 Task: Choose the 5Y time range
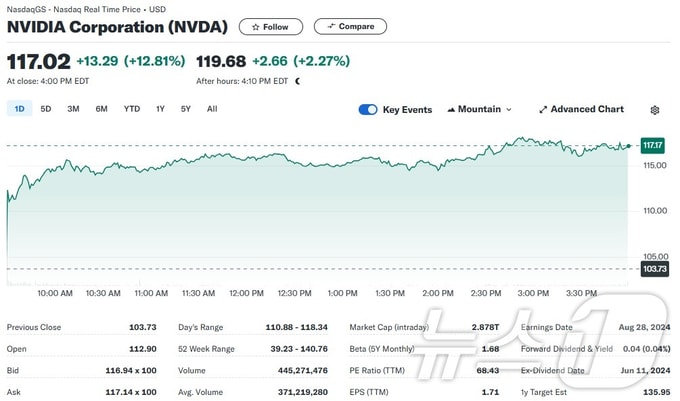click(x=186, y=109)
